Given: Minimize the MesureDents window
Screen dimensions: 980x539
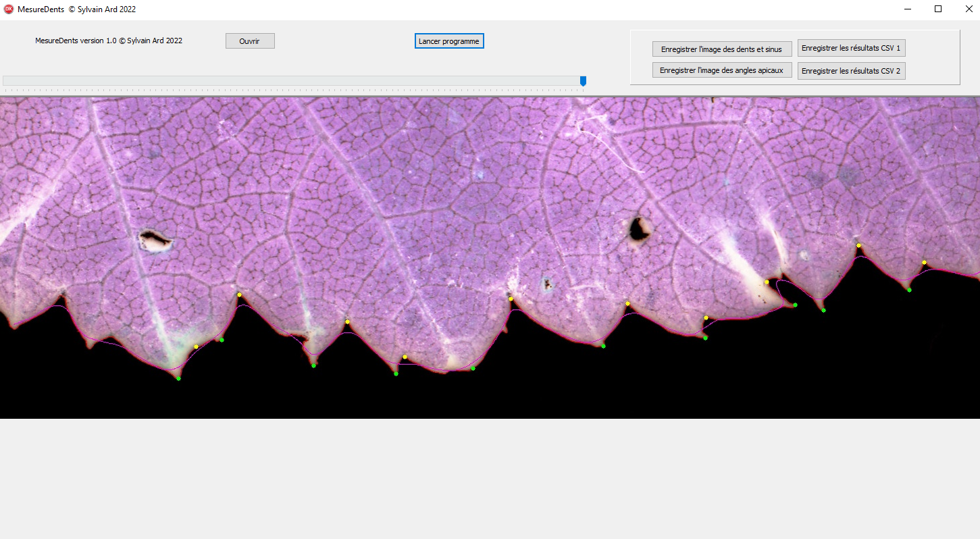Looking at the screenshot, I should coord(908,9).
